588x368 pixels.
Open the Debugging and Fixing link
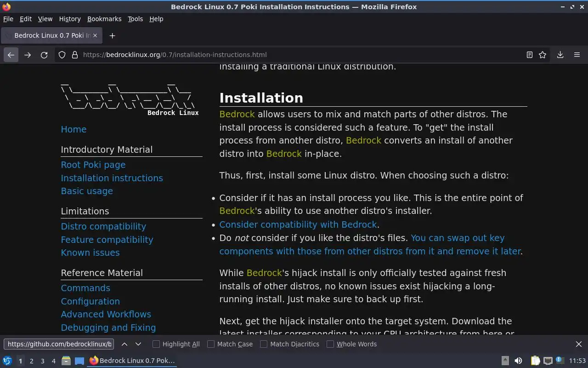[108, 328]
